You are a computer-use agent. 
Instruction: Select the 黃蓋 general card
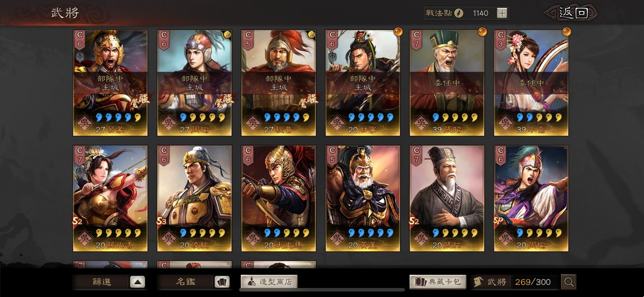tap(363, 198)
